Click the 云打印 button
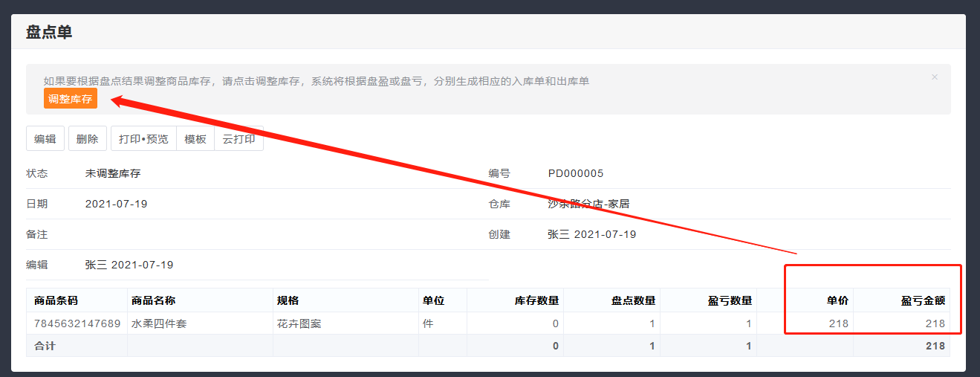Viewport: 980px width, 377px height. (238, 139)
